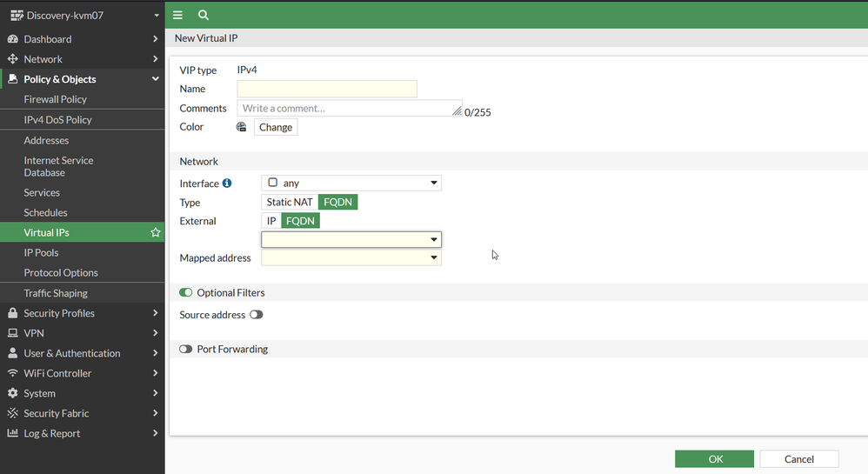The image size is (868, 474).
Task: Click the OK button
Action: tap(714, 458)
